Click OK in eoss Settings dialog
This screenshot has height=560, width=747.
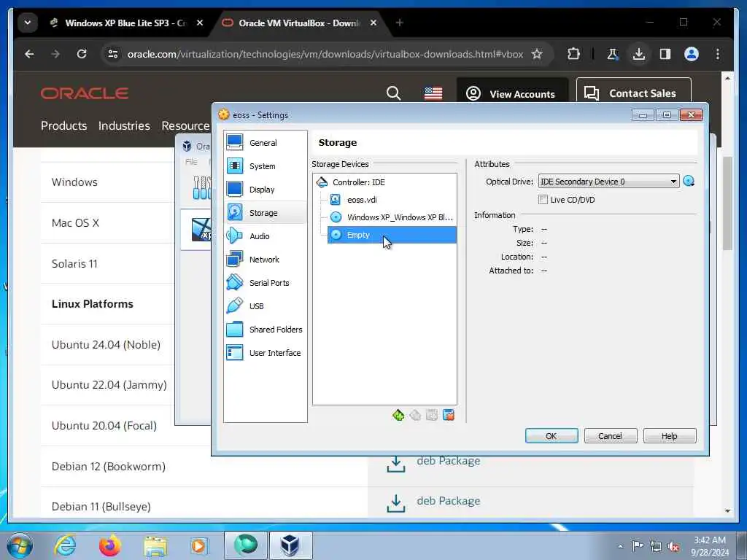[x=551, y=436]
